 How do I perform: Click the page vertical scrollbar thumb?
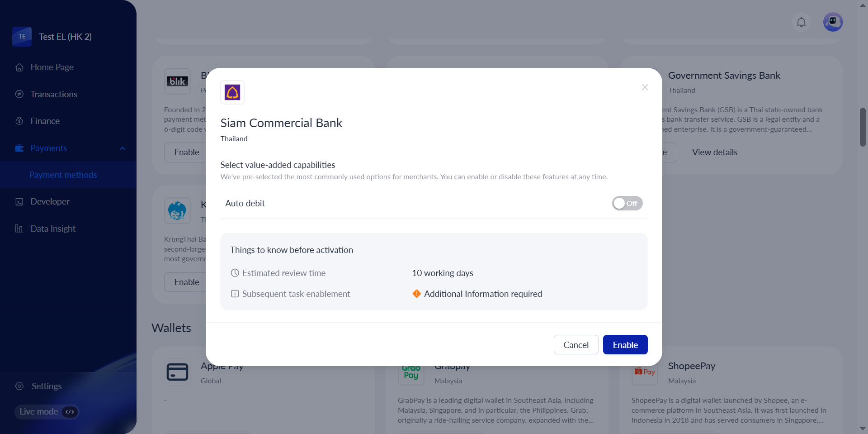pyautogui.click(x=863, y=127)
